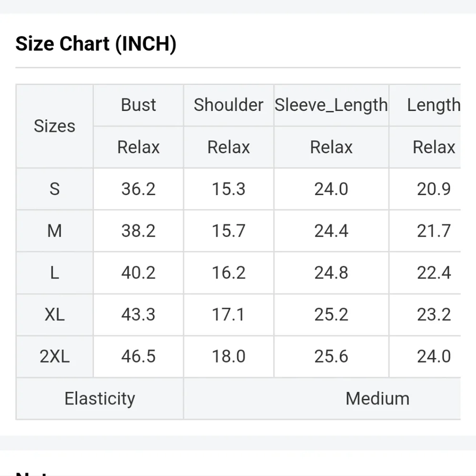Screen dimensions: 476x476
Task: Select the 23.2 length value for XL
Action: tap(434, 315)
